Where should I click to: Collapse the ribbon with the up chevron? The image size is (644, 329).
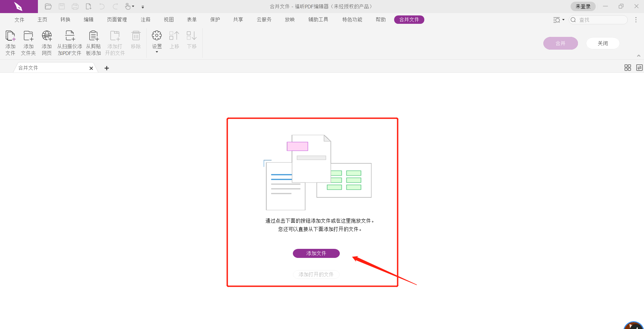pyautogui.click(x=639, y=55)
